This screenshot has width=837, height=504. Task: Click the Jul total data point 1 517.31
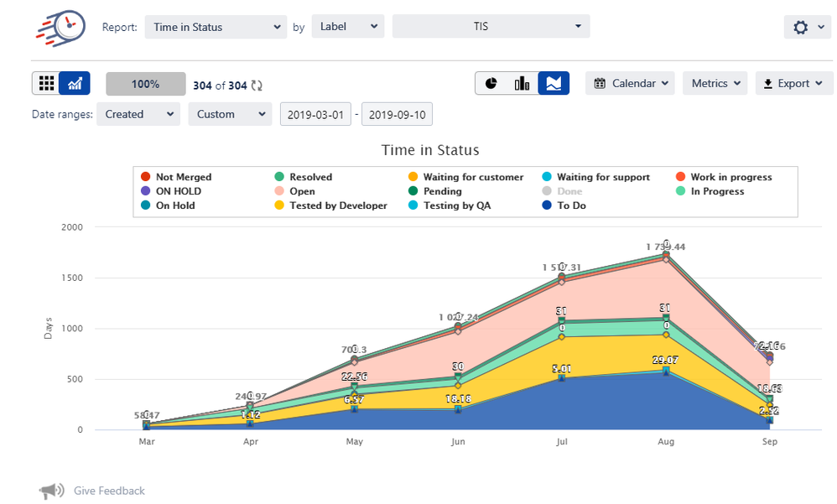(x=562, y=276)
